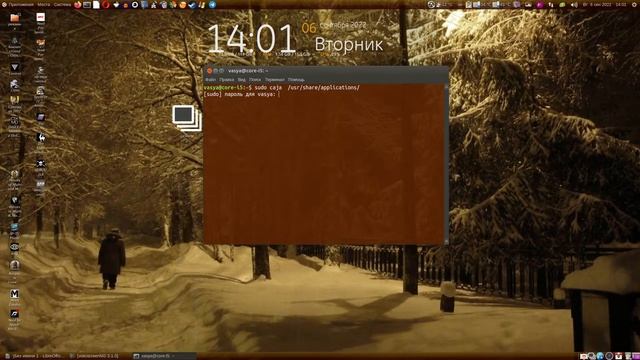Launch Firefox from the top panel
Viewport: 640px width, 360px height.
tap(78, 5)
